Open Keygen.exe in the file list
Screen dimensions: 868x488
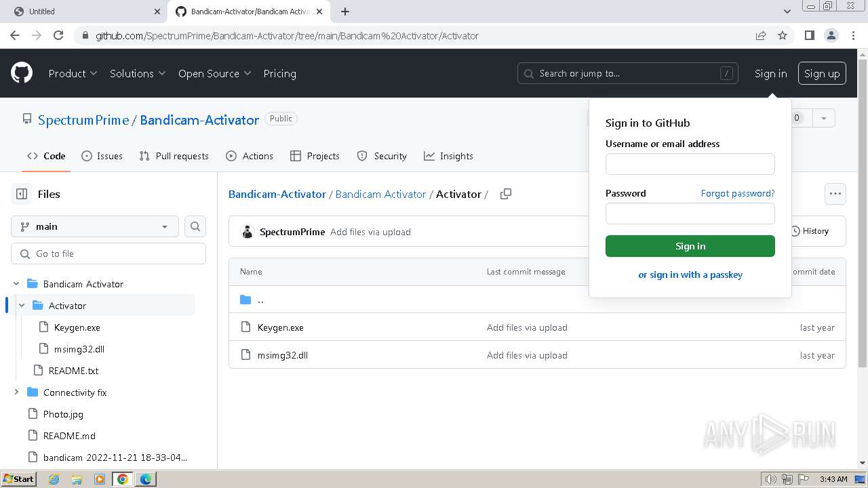(x=280, y=327)
